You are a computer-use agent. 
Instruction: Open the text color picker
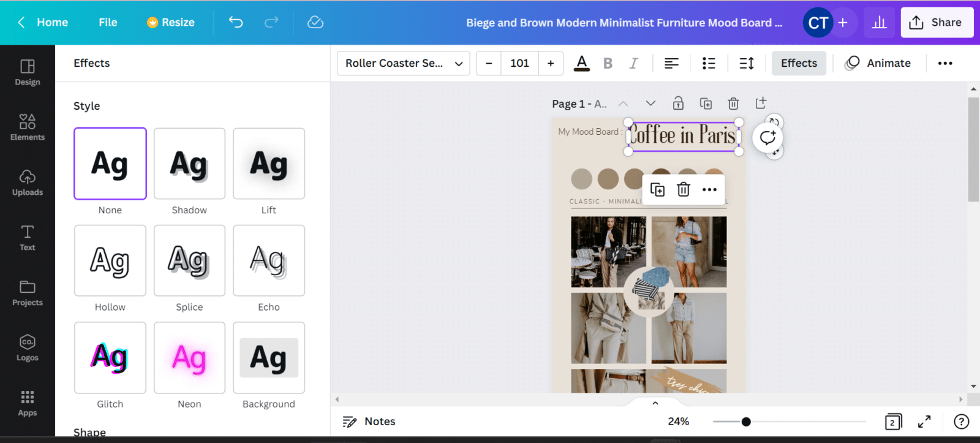coord(582,63)
